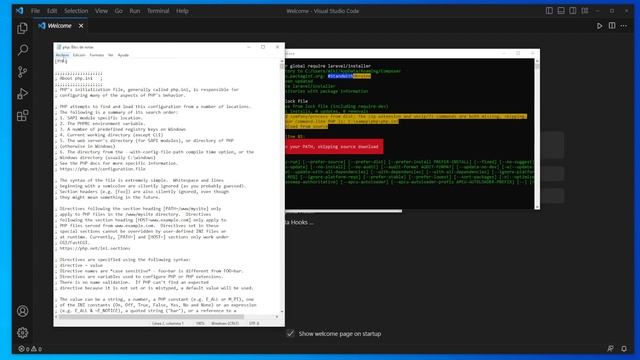This screenshot has height=360, width=640.
Task: Toggle the secondary side bar layout icon
Action: pyautogui.click(x=573, y=11)
